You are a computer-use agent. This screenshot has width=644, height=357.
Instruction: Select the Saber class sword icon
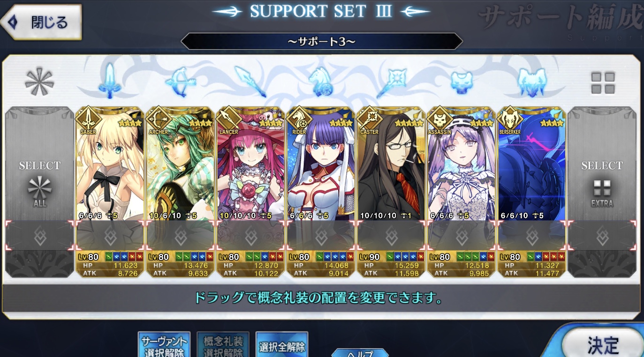point(109,81)
